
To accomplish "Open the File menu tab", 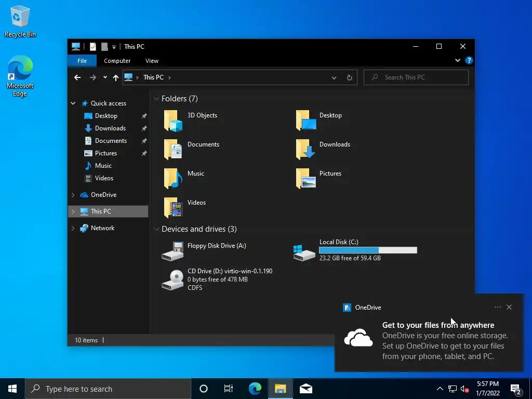I will 82,61.
